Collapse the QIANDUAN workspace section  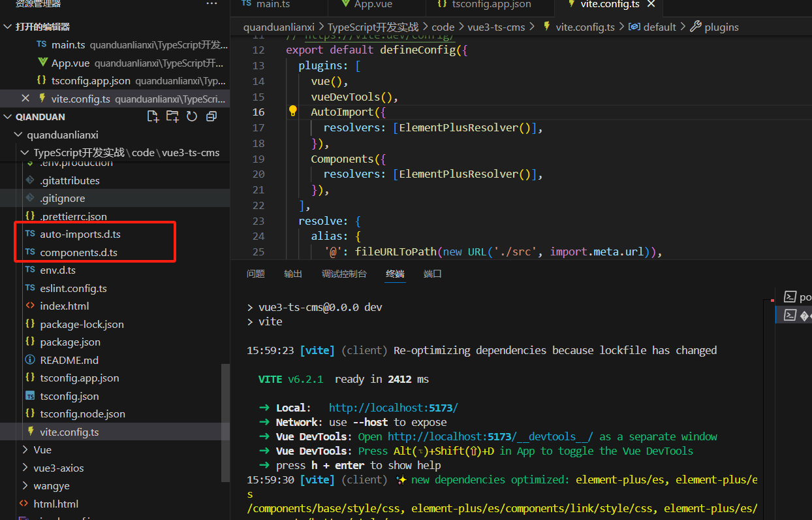(x=7, y=117)
